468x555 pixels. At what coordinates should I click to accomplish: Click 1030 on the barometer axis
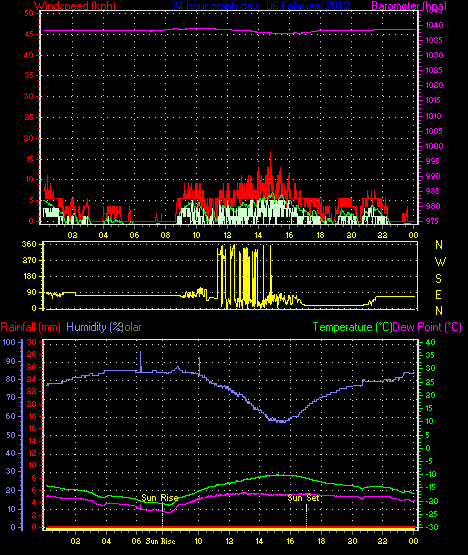[434, 55]
